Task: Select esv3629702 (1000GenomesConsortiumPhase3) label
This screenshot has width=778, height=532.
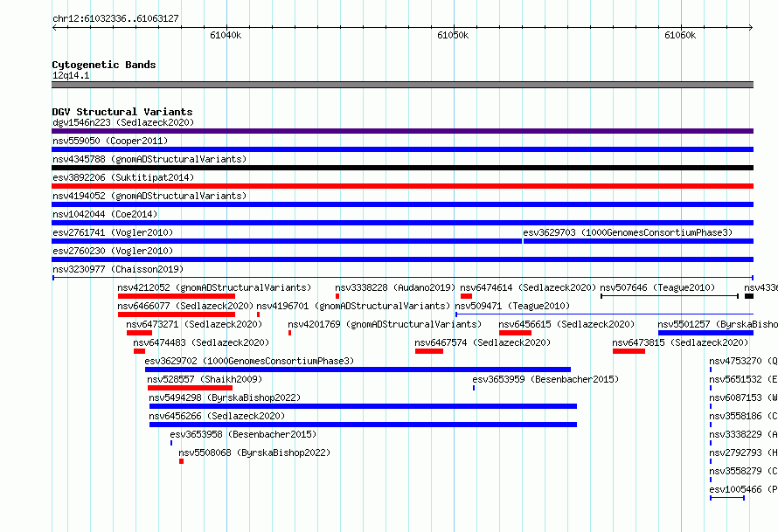Action: [x=249, y=361]
